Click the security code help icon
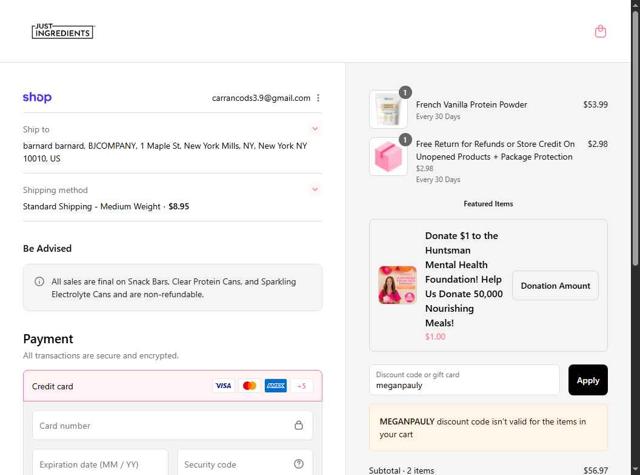This screenshot has width=640, height=475. point(299,464)
